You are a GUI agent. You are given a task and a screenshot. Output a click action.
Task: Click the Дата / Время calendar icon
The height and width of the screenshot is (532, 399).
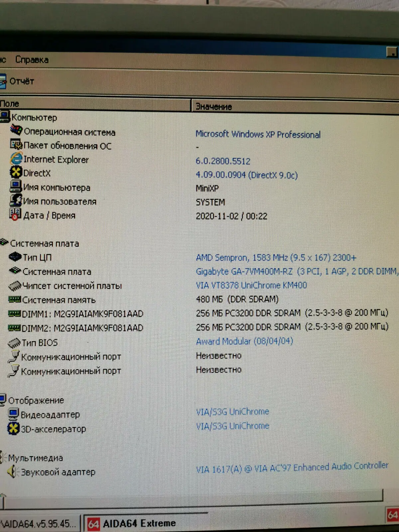(15, 214)
